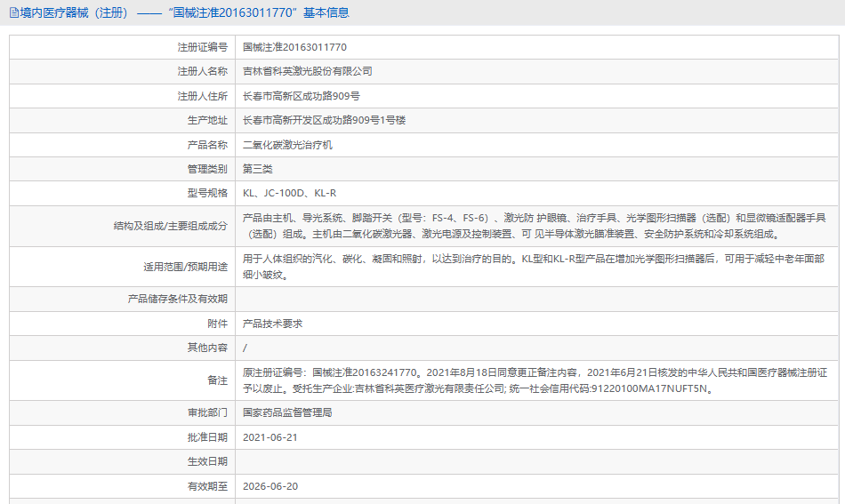
Task: Click the 有效期至 label
Action: [207, 486]
